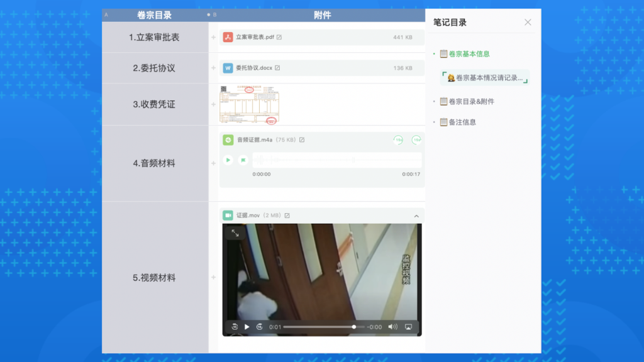Skip the video forward 15 seconds
Screen dimensions: 644x362
tap(259, 327)
